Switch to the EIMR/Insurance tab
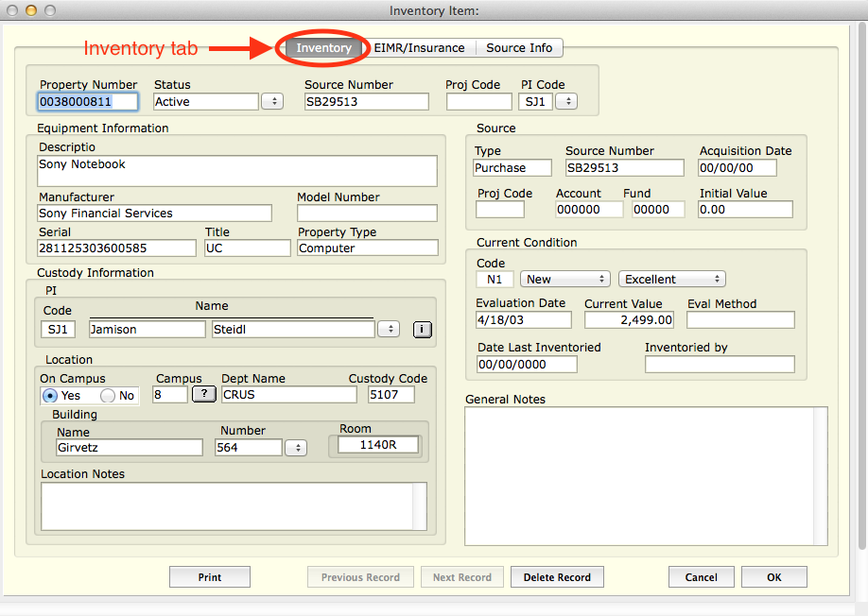This screenshot has width=868, height=616. [x=419, y=48]
